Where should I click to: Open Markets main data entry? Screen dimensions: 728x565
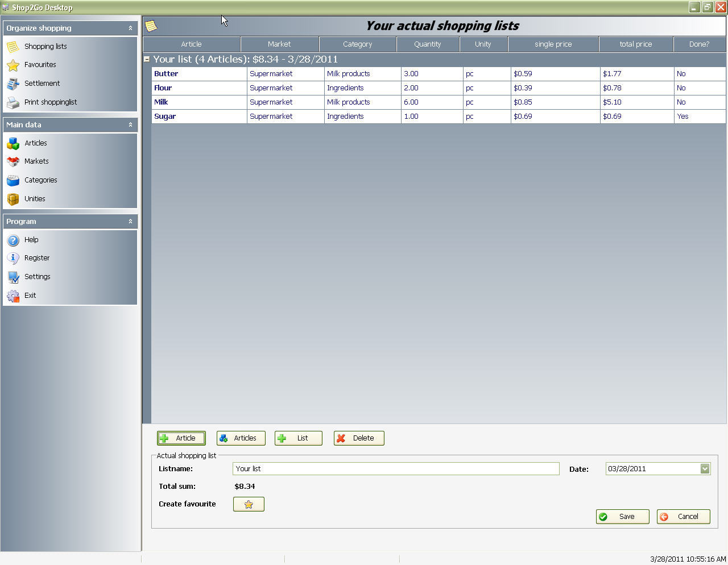[36, 161]
